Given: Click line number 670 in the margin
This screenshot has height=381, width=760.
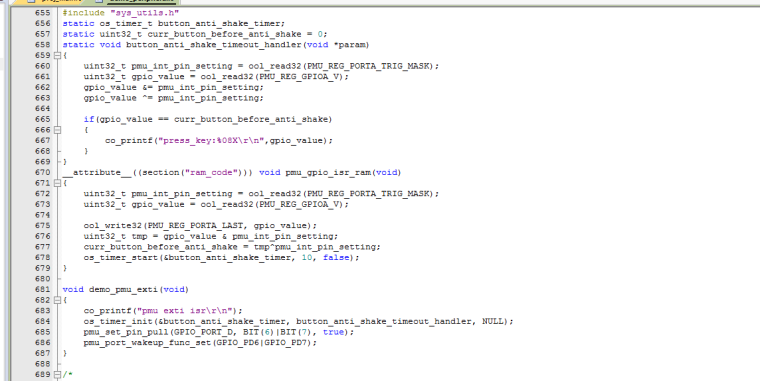Looking at the screenshot, I should (42, 173).
